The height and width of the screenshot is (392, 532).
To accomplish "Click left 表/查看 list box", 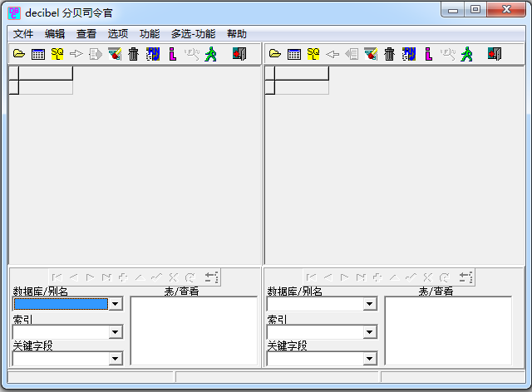I will pos(194,331).
